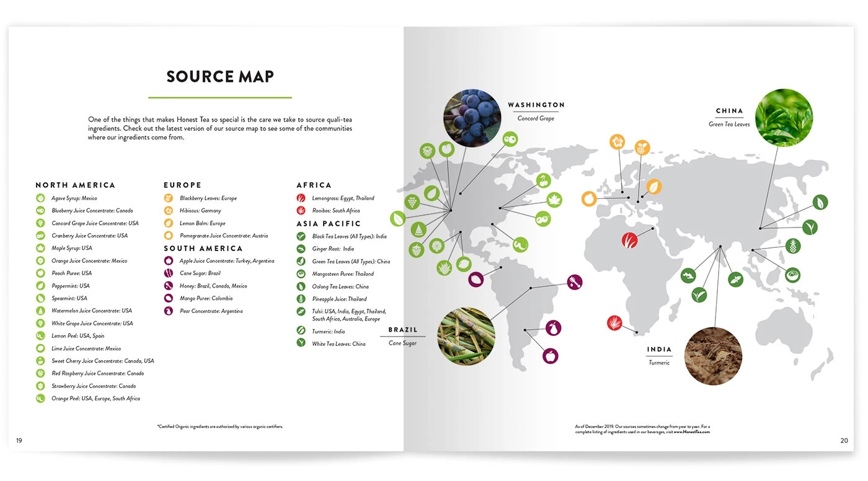This screenshot has width=868, height=481.
Task: Click the orange pomegranate ring icon on map
Action: pos(589,199)
